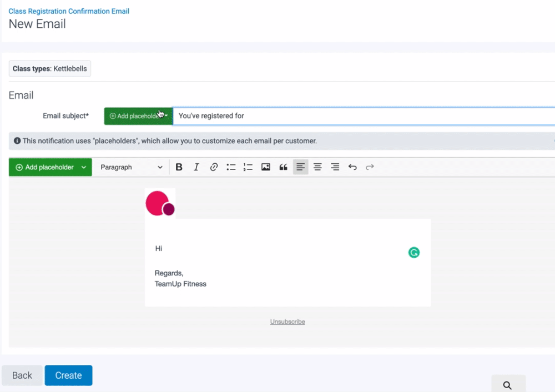Image resolution: width=555 pixels, height=392 pixels.
Task: Go back with the Back button
Action: click(22, 375)
